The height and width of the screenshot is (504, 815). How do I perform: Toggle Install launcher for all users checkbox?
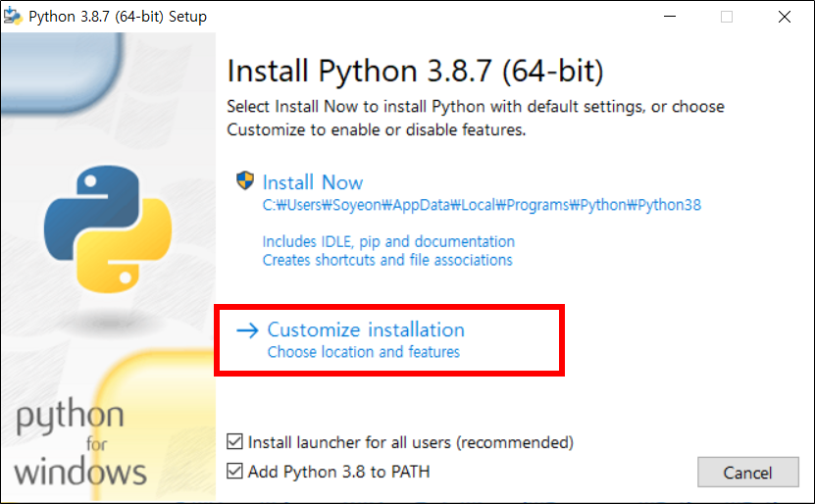pos(235,441)
